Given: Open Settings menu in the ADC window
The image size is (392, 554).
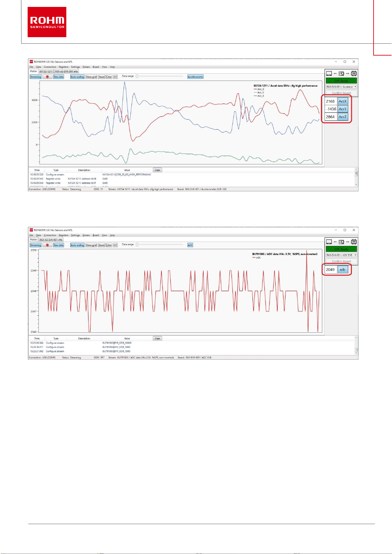Looking at the screenshot, I should click(75, 235).
